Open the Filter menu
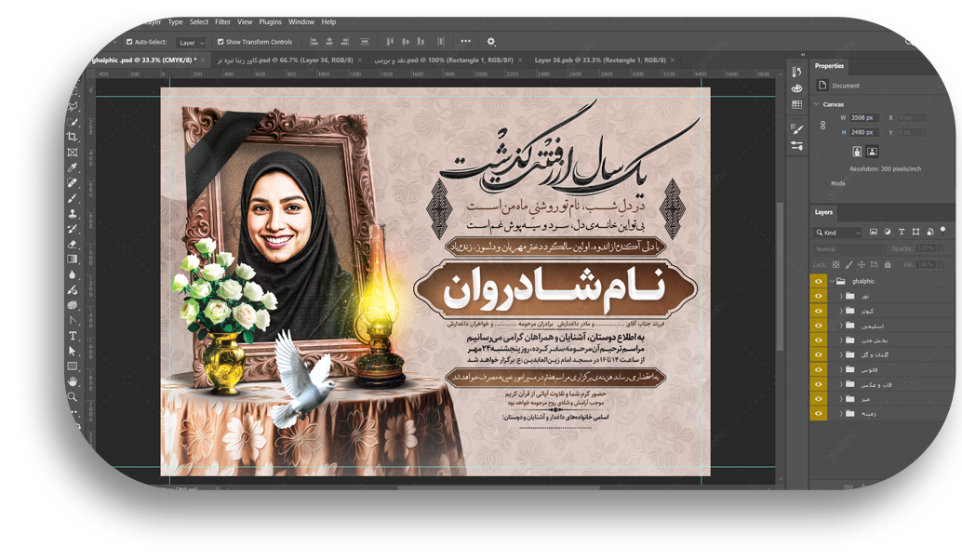Viewport: 962px width, 560px height. point(222,21)
